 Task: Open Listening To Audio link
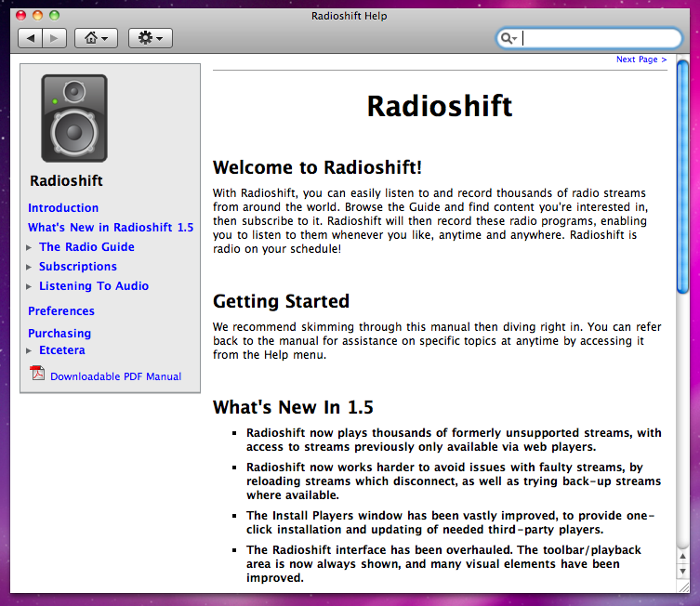point(94,286)
